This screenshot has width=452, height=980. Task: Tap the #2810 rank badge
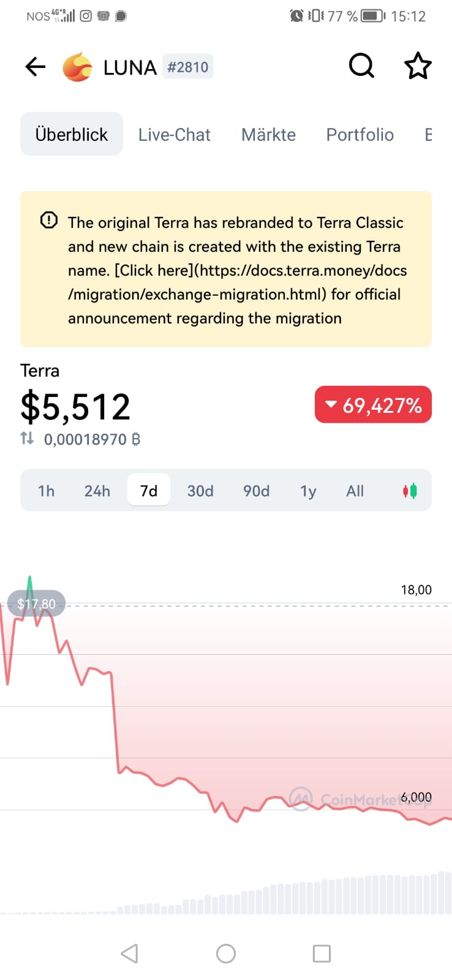coord(188,67)
